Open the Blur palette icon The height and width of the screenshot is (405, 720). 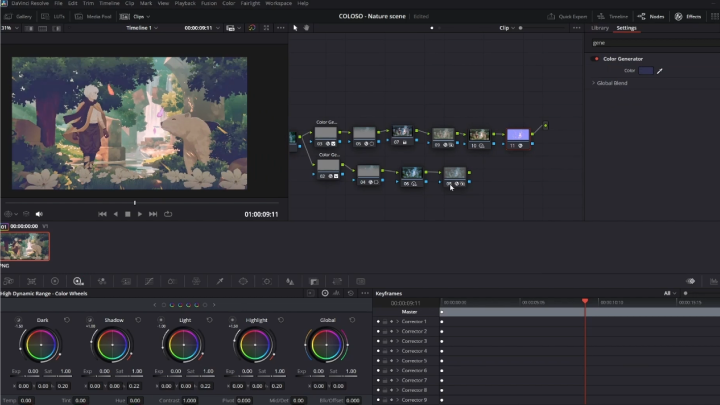(x=290, y=281)
